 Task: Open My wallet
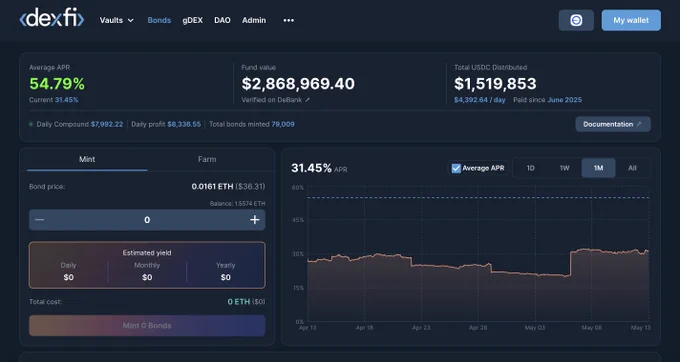pos(631,20)
